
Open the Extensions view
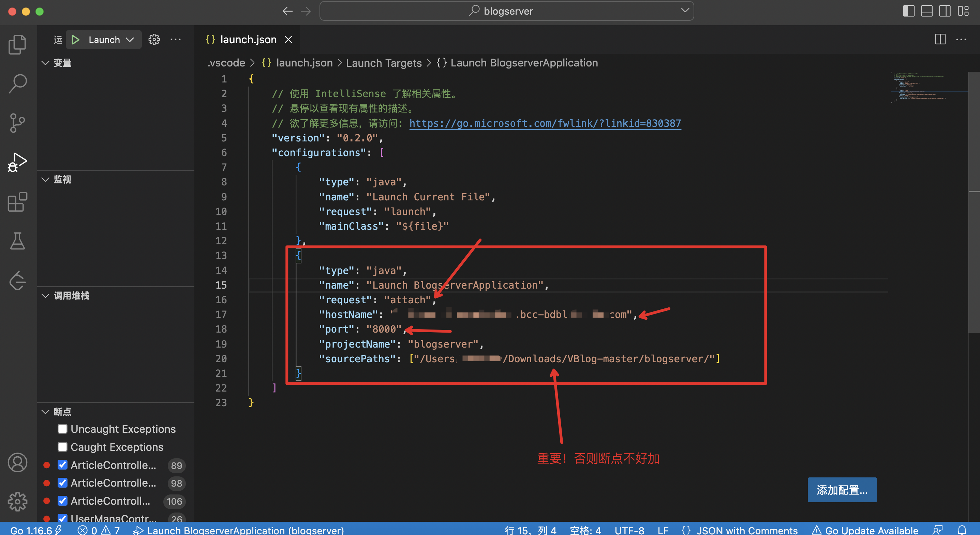pyautogui.click(x=17, y=202)
